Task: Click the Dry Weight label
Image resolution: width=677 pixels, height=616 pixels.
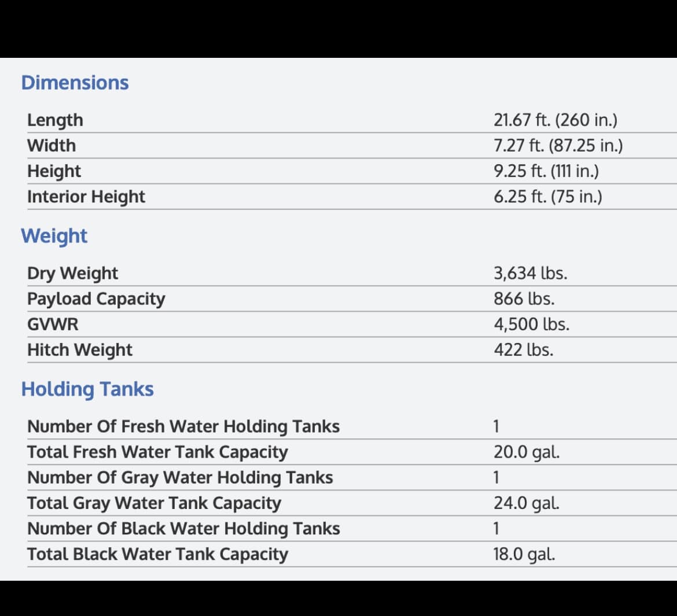Action: tap(72, 273)
